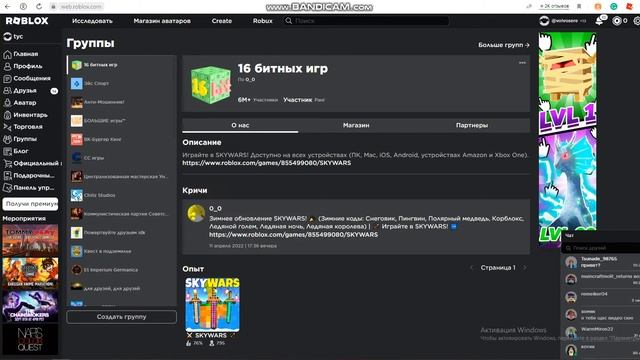The height and width of the screenshot is (360, 640).
Task: Open the Исследовать menu in the header
Action: (92, 21)
